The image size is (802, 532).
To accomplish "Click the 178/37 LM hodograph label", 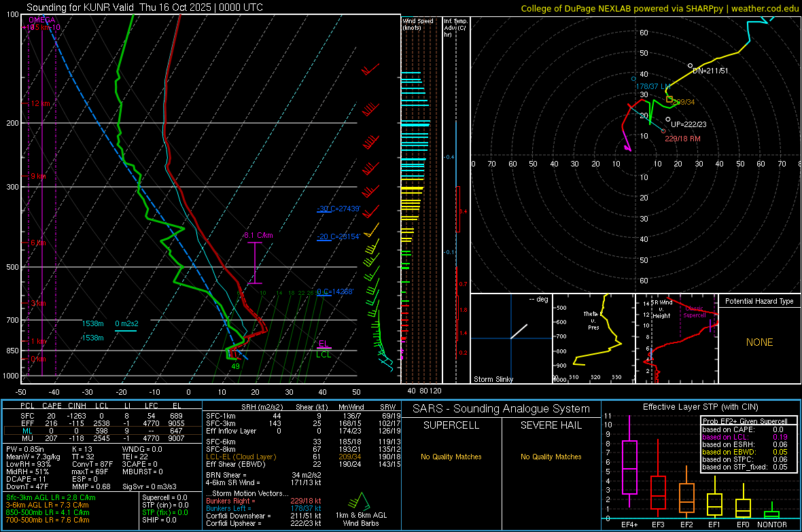I will [x=652, y=86].
